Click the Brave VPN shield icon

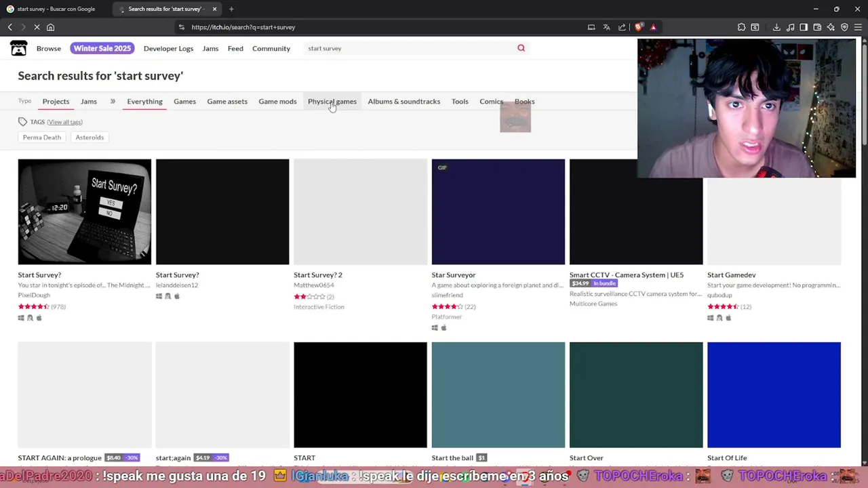pos(844,27)
